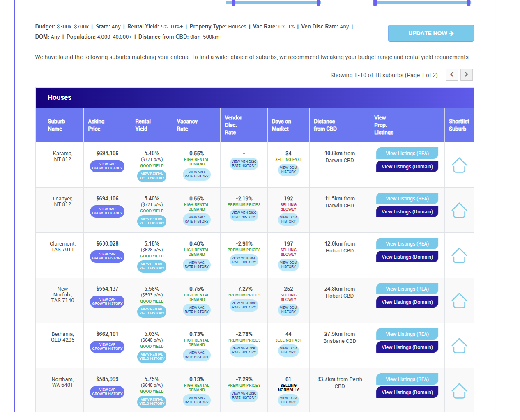This screenshot has height=420, width=520.
Task: Shortlist Leanyer using the house icon
Action: point(459,210)
